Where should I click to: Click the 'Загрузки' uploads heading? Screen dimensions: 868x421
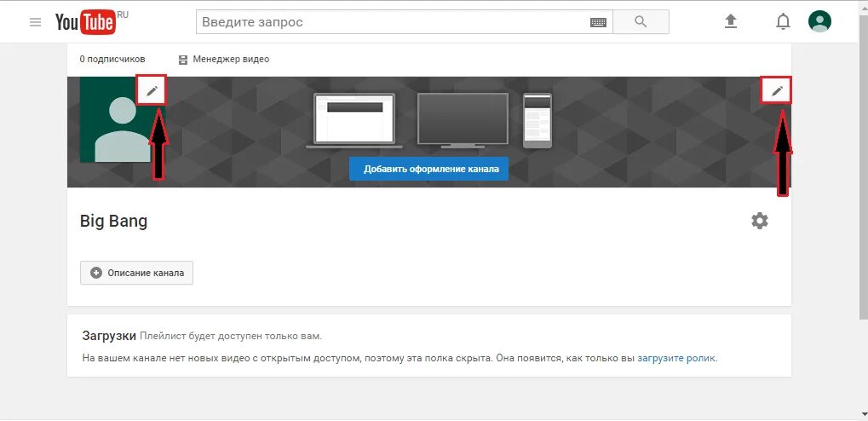(109, 336)
